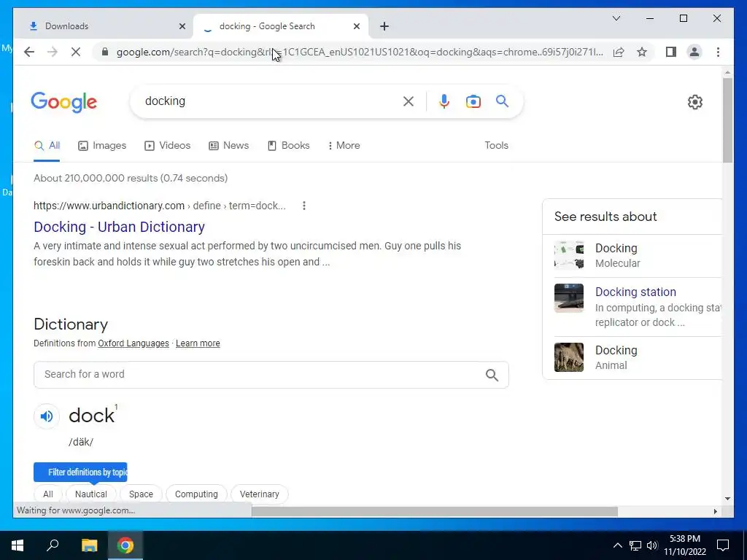Image resolution: width=747 pixels, height=560 pixels.
Task: Clear the search box with X
Action: click(409, 101)
